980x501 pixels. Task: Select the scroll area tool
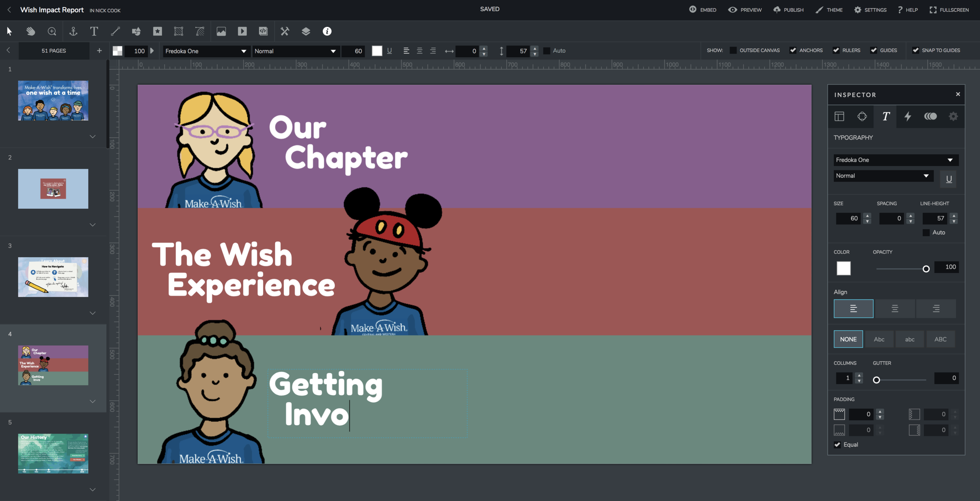(x=200, y=31)
